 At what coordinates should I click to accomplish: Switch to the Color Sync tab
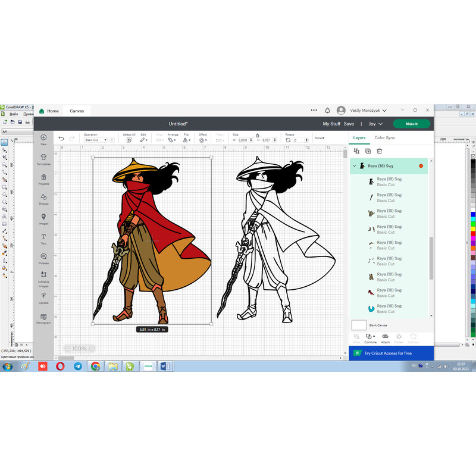384,137
